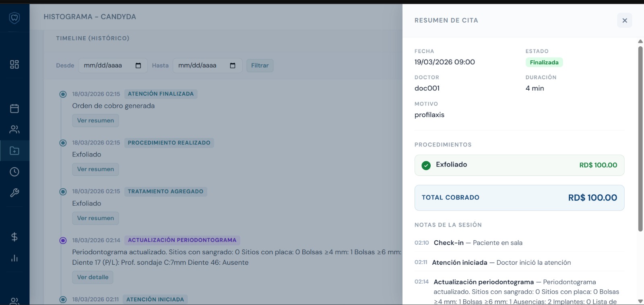
Task: Click Ver detalle under Actualización Periodontograma
Action: (x=93, y=277)
